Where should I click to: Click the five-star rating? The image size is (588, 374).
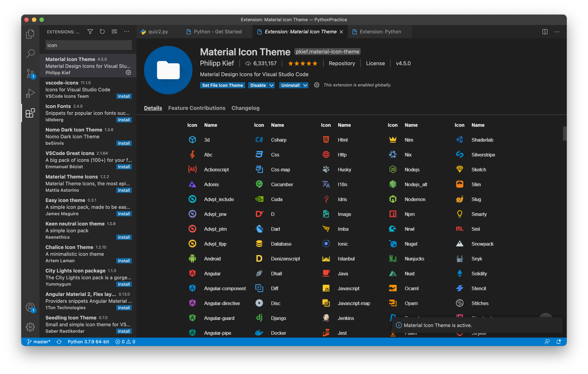(303, 63)
